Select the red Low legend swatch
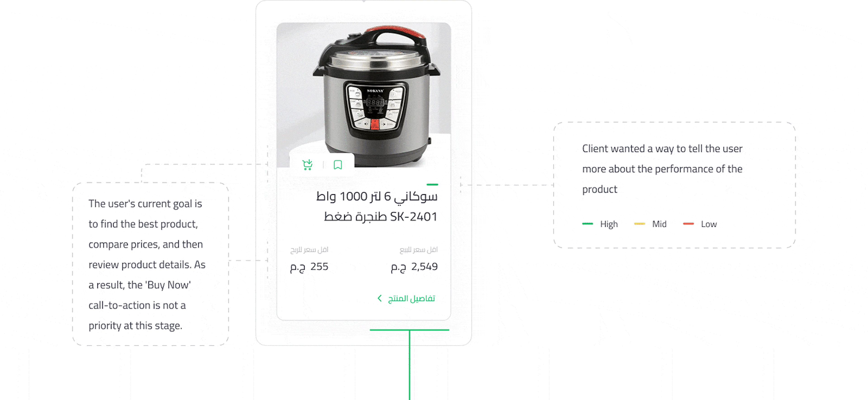Screen dimensions: 868x400 [688, 224]
